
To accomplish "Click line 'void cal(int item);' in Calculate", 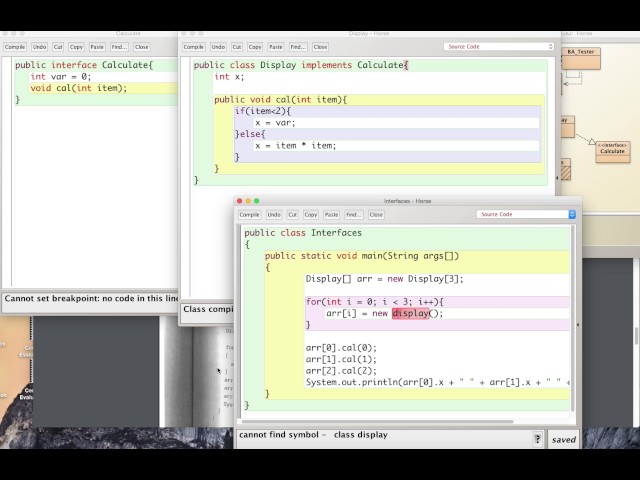I will pos(78,88).
